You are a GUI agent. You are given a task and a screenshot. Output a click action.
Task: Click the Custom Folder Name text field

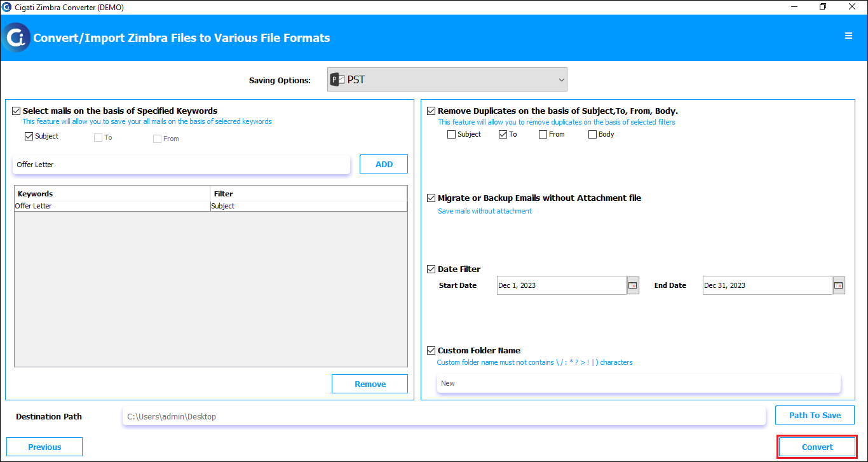[x=639, y=383]
